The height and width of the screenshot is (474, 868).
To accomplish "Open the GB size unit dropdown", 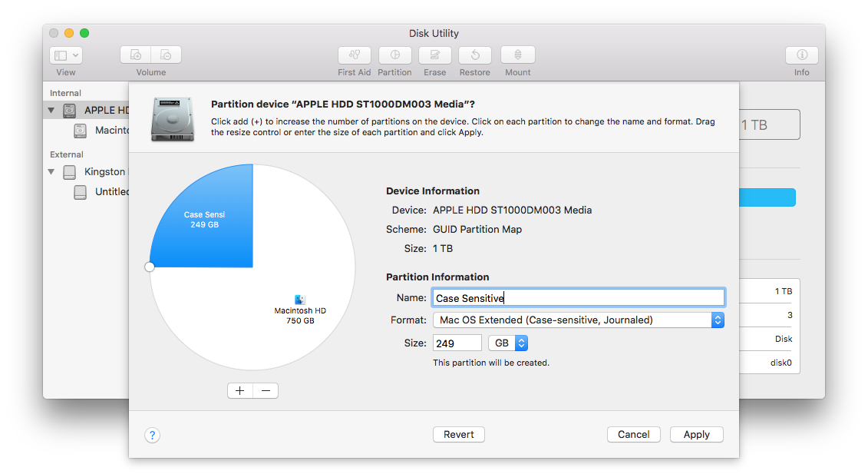I will pyautogui.click(x=508, y=343).
